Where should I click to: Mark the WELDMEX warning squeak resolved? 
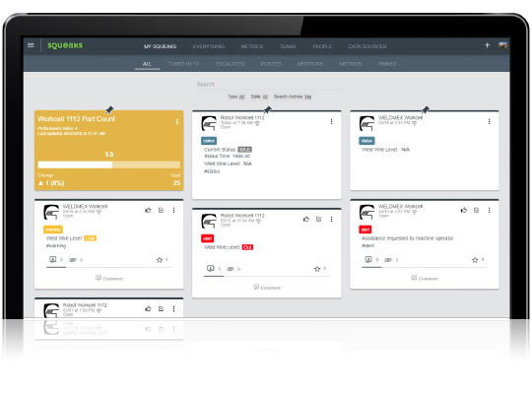pos(162,211)
